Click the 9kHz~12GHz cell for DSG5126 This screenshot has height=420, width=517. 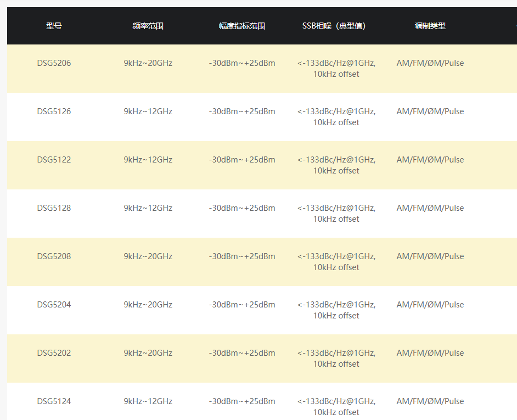(x=148, y=111)
